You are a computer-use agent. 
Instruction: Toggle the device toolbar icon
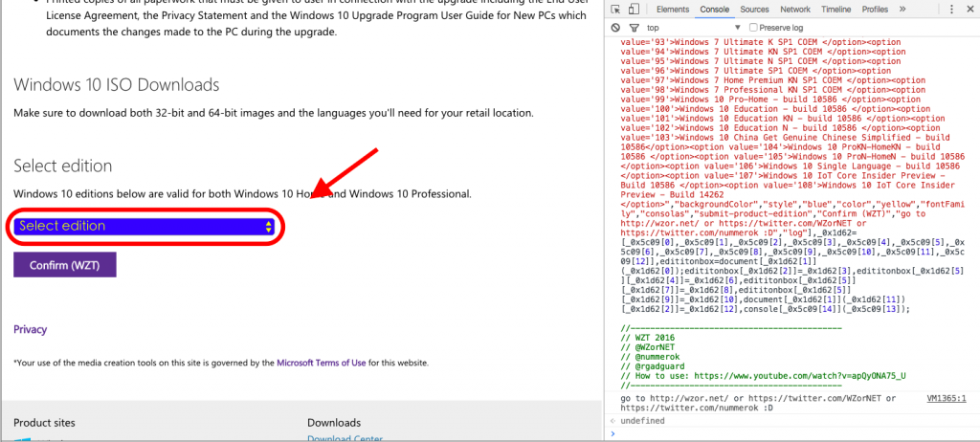(634, 10)
